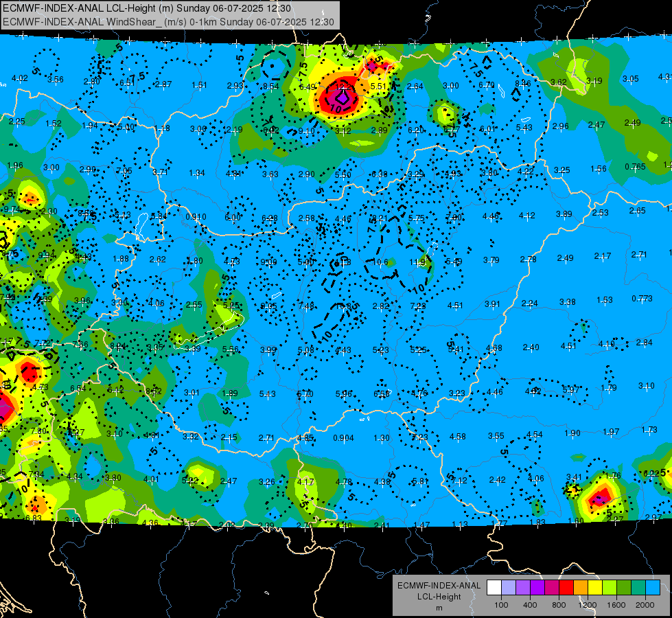672x618 pixels.
Task: Click the red legend swatch
Action: 566,587
